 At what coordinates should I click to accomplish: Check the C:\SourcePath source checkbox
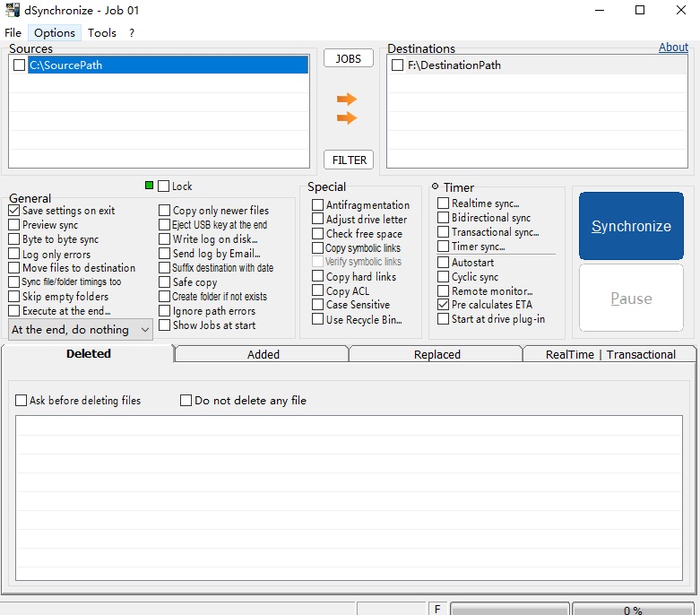pos(19,65)
